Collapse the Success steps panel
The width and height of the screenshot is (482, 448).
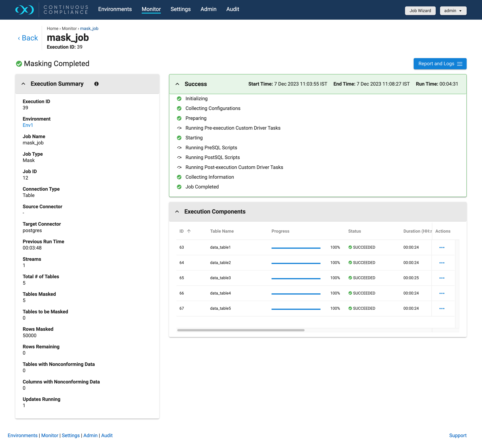click(177, 84)
